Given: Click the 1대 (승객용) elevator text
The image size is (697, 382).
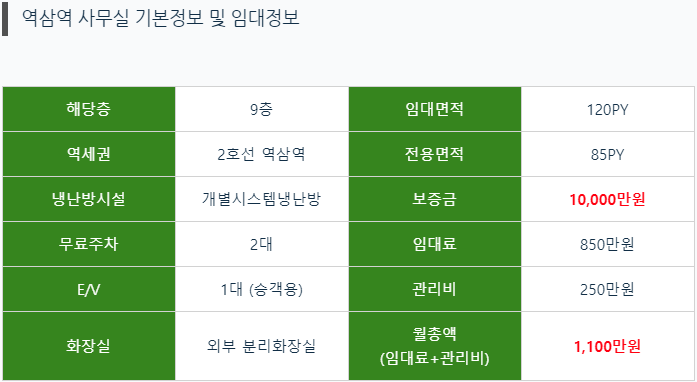Looking at the screenshot, I should tap(262, 290).
